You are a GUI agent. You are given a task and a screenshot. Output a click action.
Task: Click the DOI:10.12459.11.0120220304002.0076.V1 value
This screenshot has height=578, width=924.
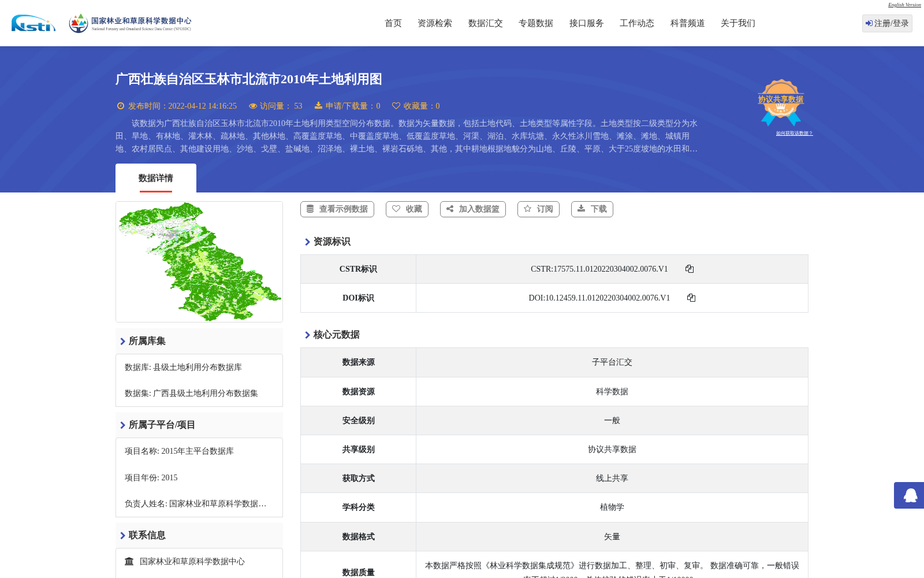pyautogui.click(x=599, y=298)
